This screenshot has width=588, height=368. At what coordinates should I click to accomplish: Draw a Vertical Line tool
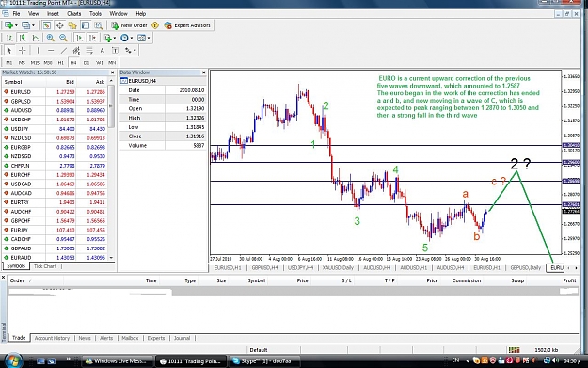[38, 50]
